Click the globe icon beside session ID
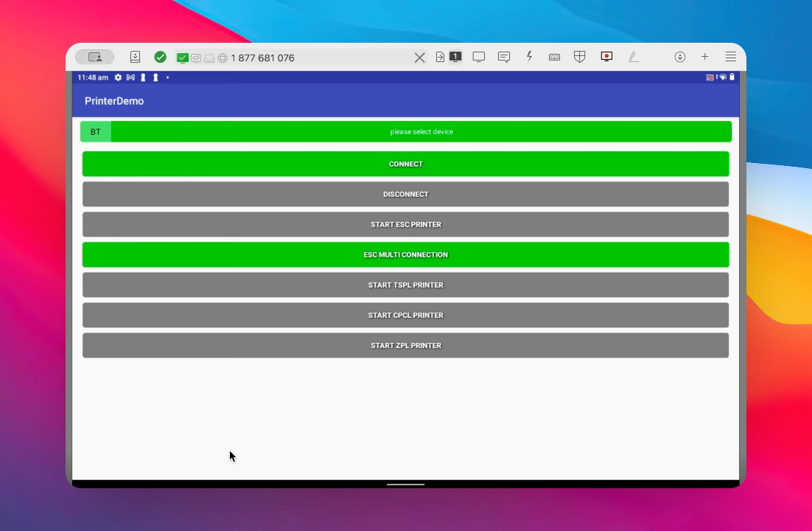Screen dimensions: 812x531 (x=223, y=58)
